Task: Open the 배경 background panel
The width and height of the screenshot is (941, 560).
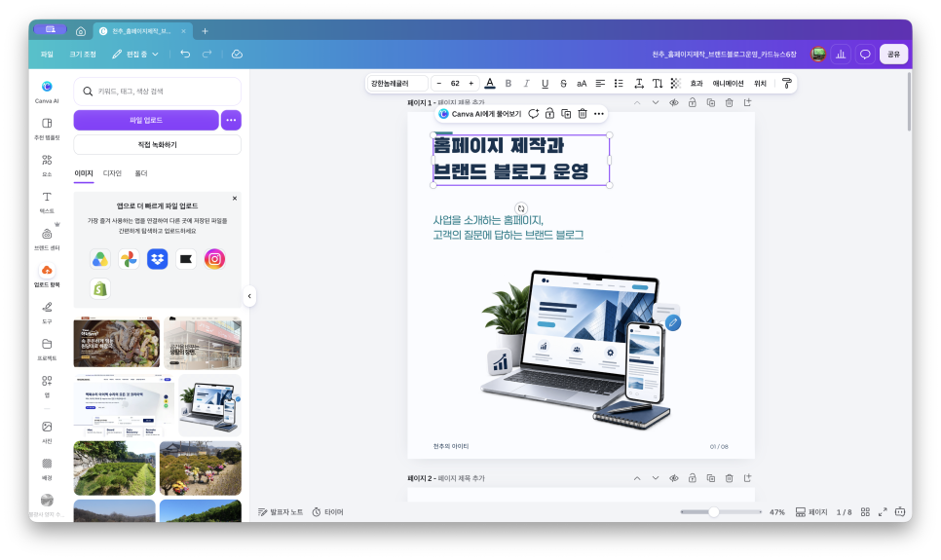Action: 47,468
